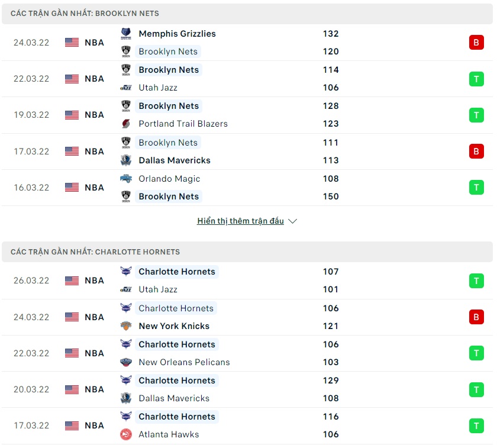Screen dimensions: 497x448
Task: Expand more matches with the chevron arrow
Action: 292,221
